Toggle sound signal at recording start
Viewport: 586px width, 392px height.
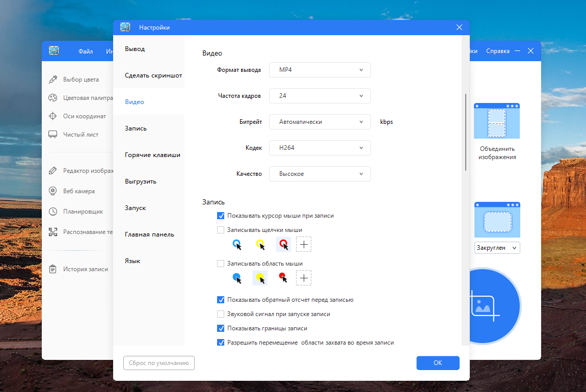pyautogui.click(x=221, y=314)
